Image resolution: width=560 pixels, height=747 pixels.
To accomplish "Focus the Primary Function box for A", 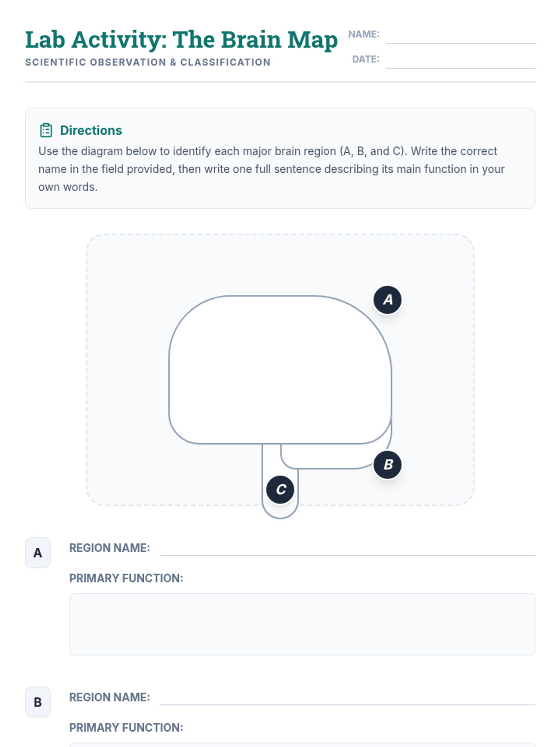I will pos(302,624).
